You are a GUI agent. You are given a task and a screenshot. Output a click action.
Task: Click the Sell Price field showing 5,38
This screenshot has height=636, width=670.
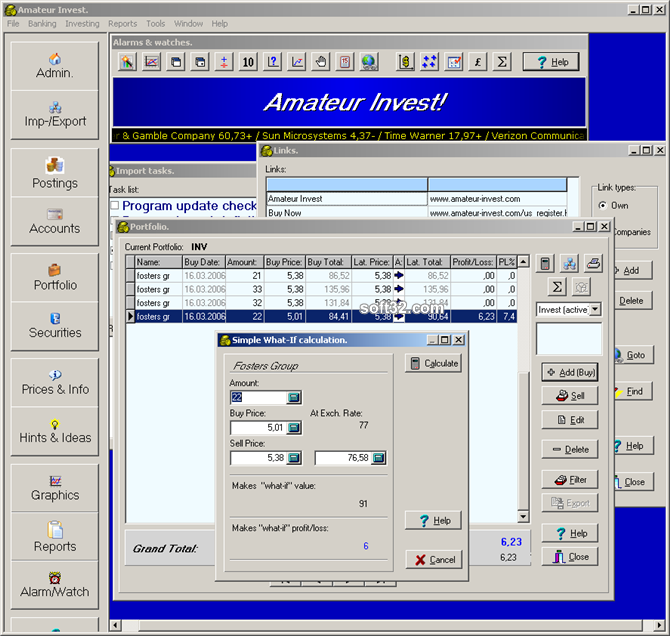tap(259, 458)
